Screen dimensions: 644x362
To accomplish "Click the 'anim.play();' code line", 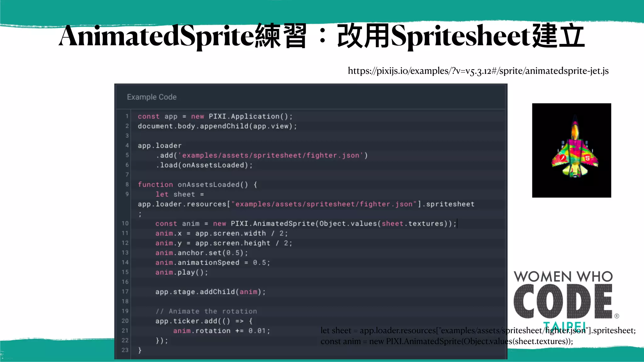I will [x=181, y=272].
